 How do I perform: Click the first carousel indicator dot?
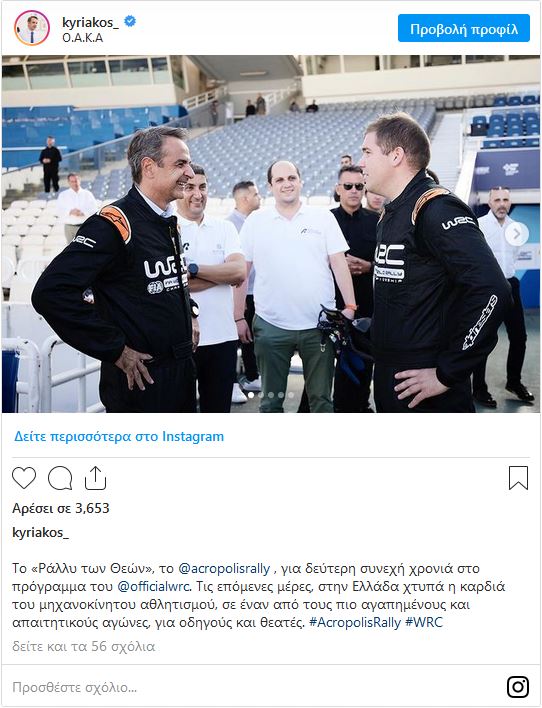(251, 395)
